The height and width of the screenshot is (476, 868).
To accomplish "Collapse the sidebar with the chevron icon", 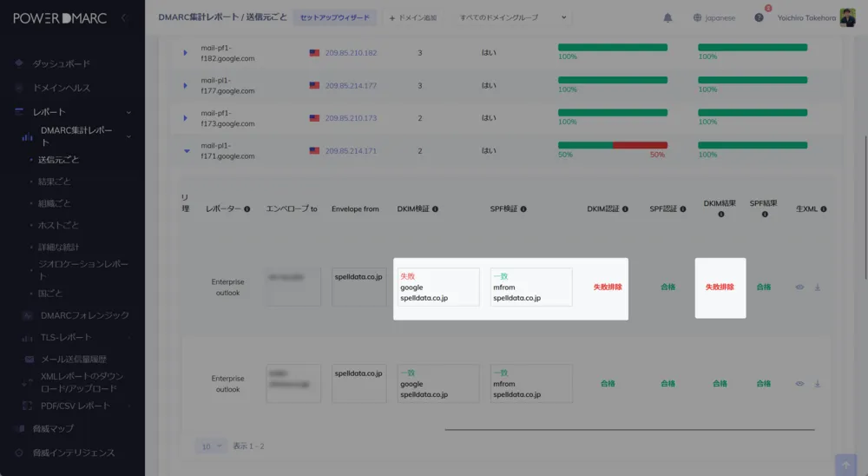I will pyautogui.click(x=123, y=17).
